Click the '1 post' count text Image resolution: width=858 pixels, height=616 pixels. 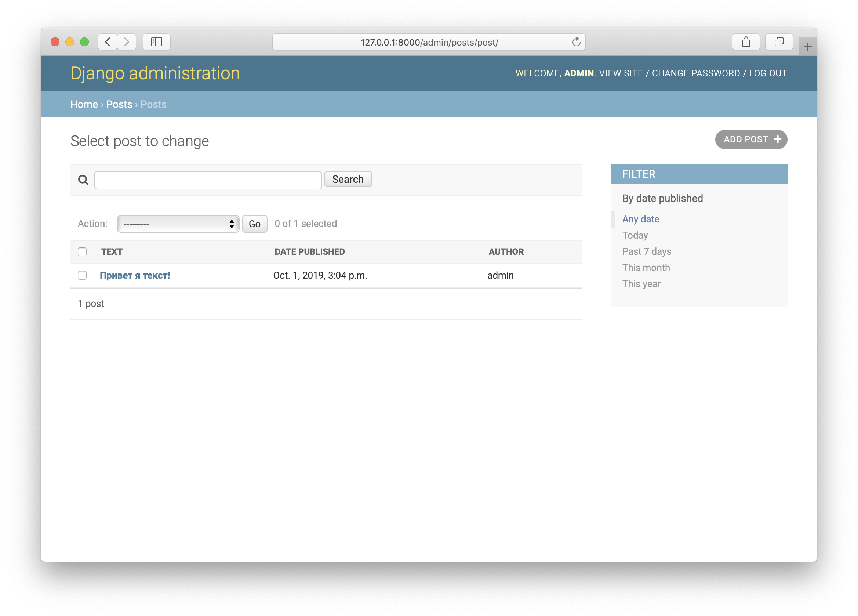point(91,304)
